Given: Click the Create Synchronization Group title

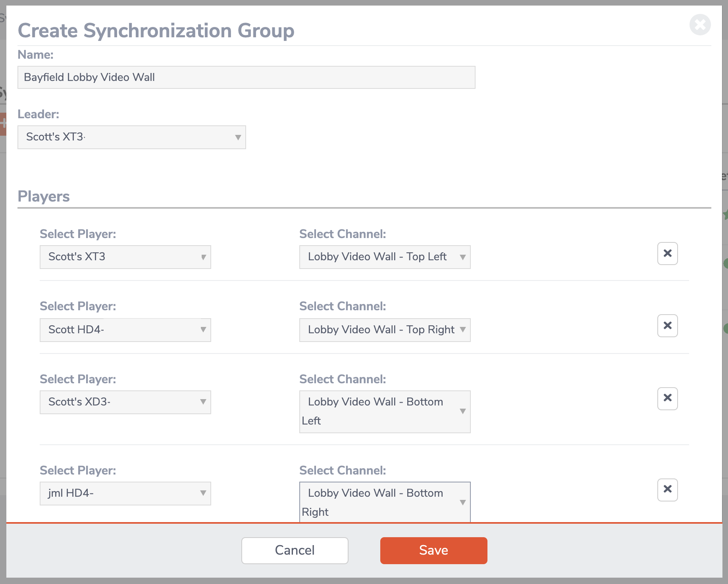Looking at the screenshot, I should [156, 31].
